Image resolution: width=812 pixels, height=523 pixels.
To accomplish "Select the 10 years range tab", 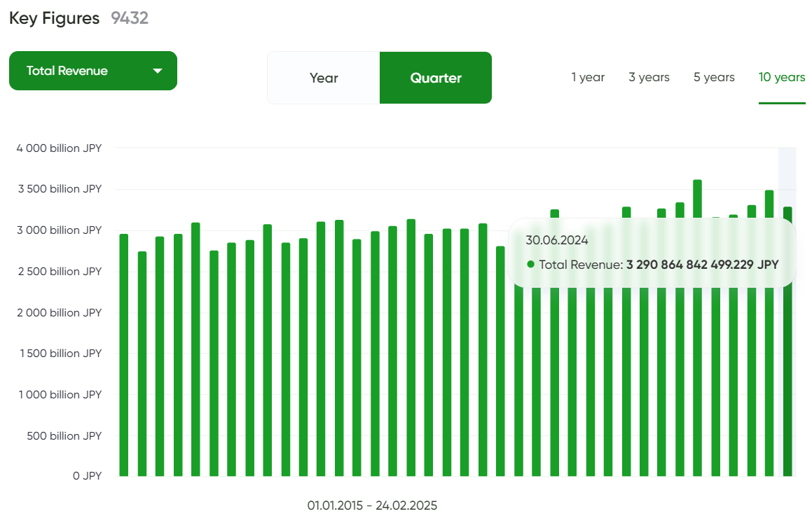I will click(x=782, y=77).
